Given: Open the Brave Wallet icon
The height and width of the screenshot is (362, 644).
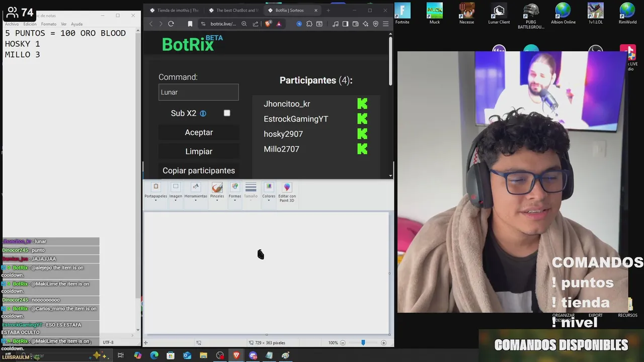Looking at the screenshot, I should click(x=355, y=24).
